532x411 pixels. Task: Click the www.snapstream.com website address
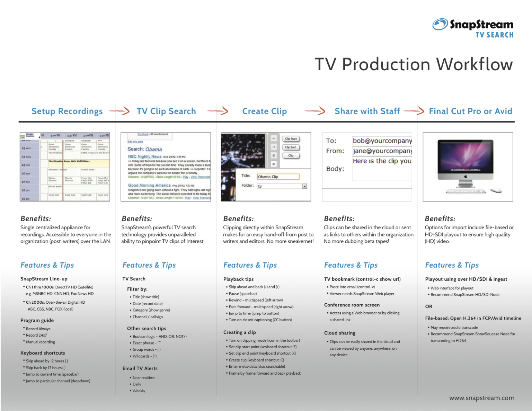coord(481,398)
